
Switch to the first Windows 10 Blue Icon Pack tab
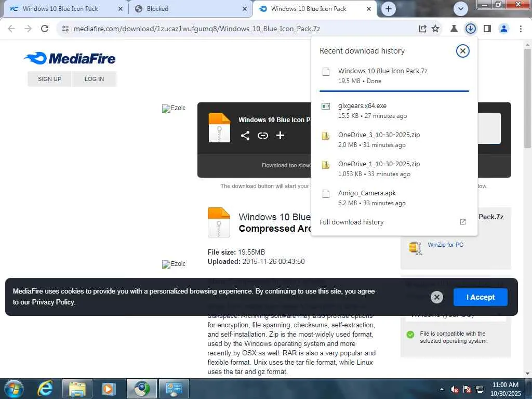pyautogui.click(x=60, y=9)
